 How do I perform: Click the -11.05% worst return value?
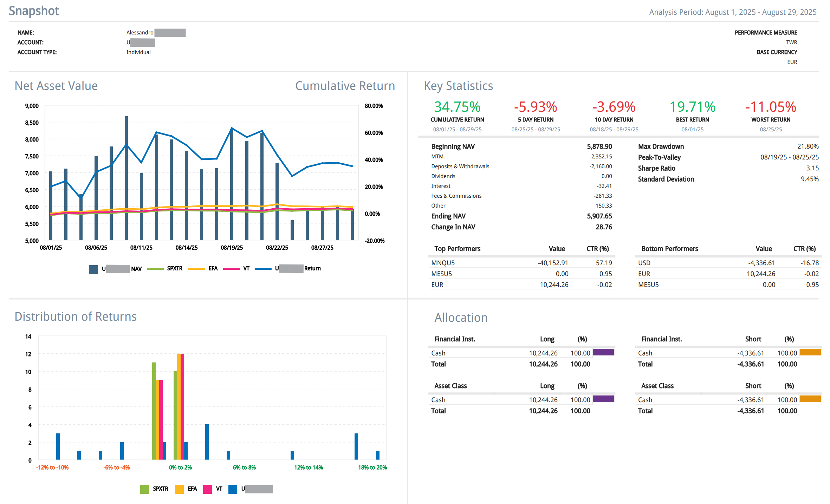tap(771, 107)
